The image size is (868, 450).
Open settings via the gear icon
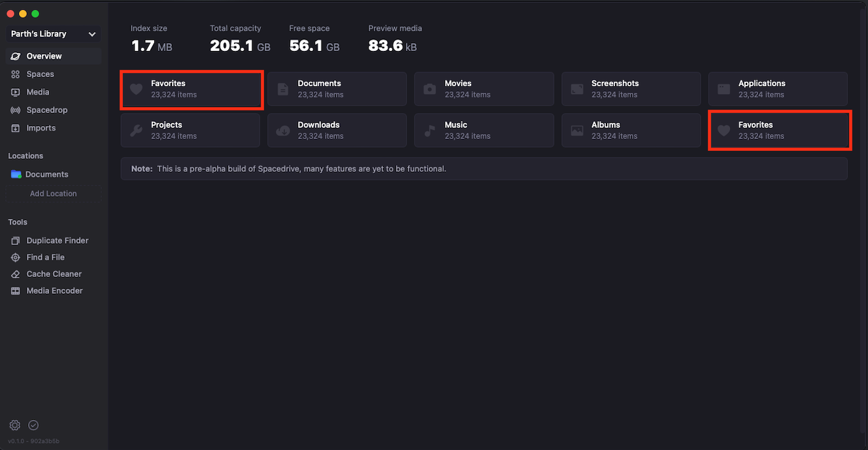click(x=14, y=425)
